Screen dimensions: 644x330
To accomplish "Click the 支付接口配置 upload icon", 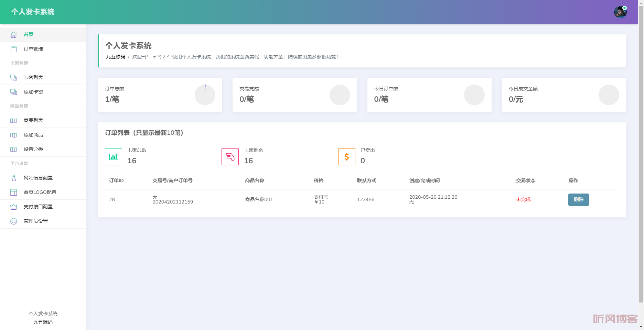I will [13, 207].
